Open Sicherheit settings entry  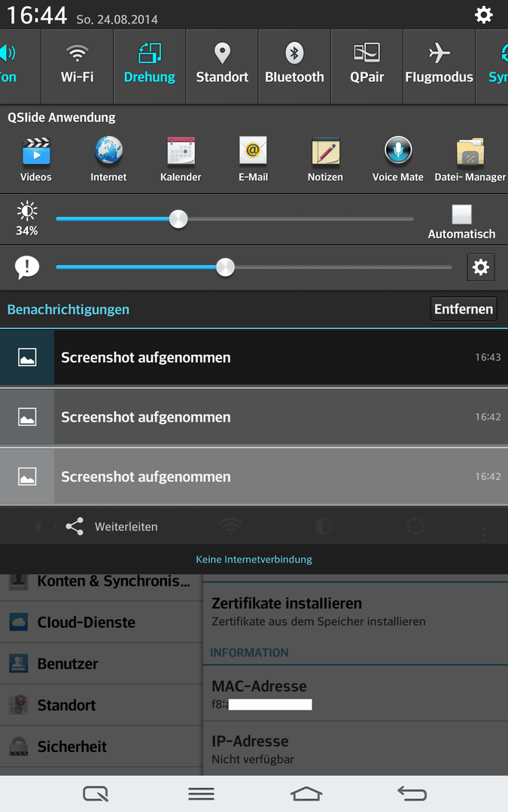pos(101,747)
